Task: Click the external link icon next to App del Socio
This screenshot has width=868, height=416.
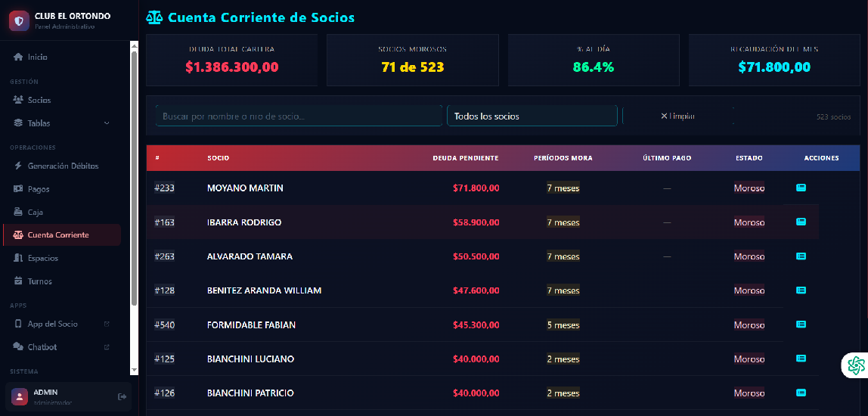Action: click(107, 324)
